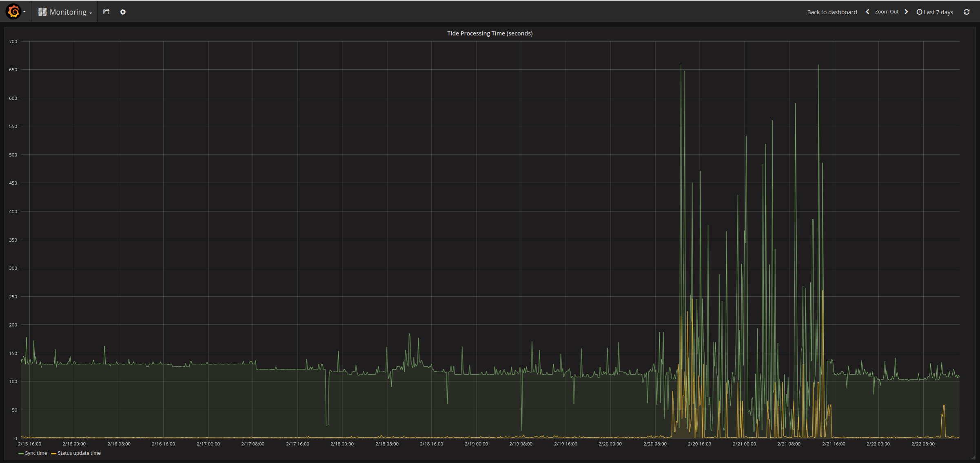Toggle the Sync time legend series

click(x=36, y=453)
